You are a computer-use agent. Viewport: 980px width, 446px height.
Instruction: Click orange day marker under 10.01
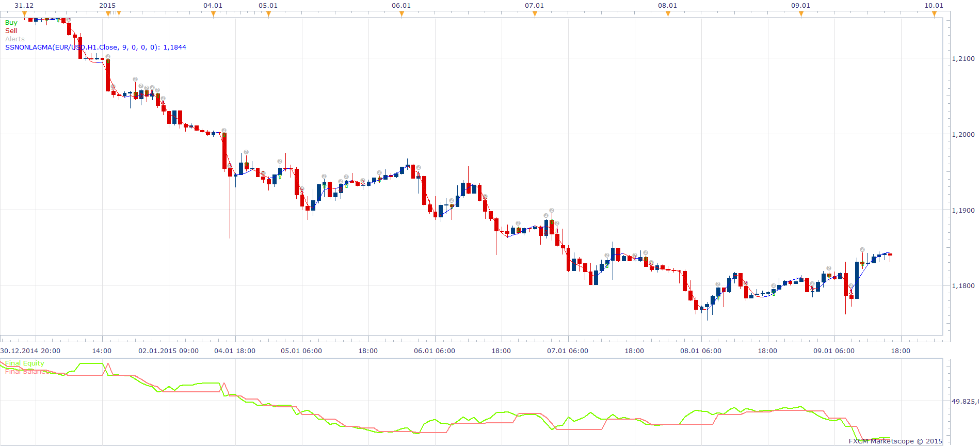[934, 14]
